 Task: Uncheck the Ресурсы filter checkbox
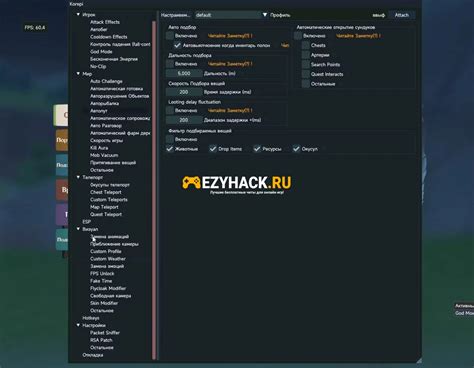(x=257, y=149)
